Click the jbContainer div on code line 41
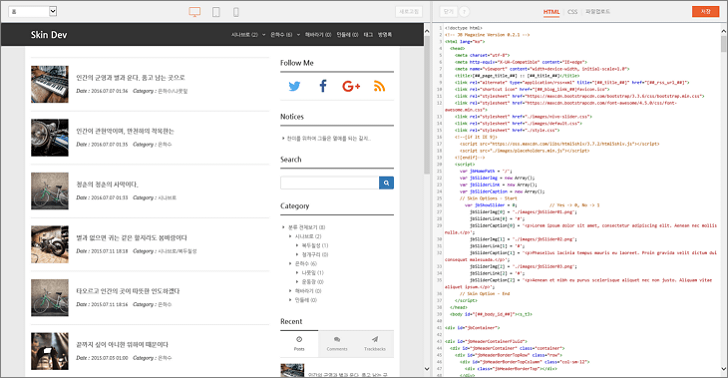Viewport: 728px width, 378px height. (x=472, y=328)
